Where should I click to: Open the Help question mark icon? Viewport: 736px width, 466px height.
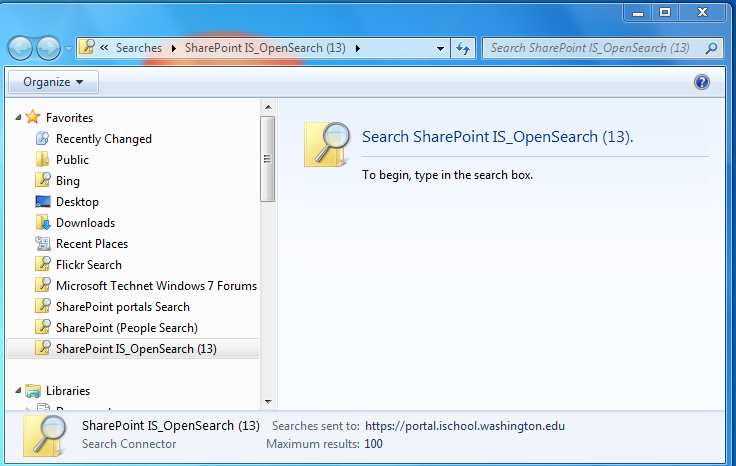click(x=702, y=82)
